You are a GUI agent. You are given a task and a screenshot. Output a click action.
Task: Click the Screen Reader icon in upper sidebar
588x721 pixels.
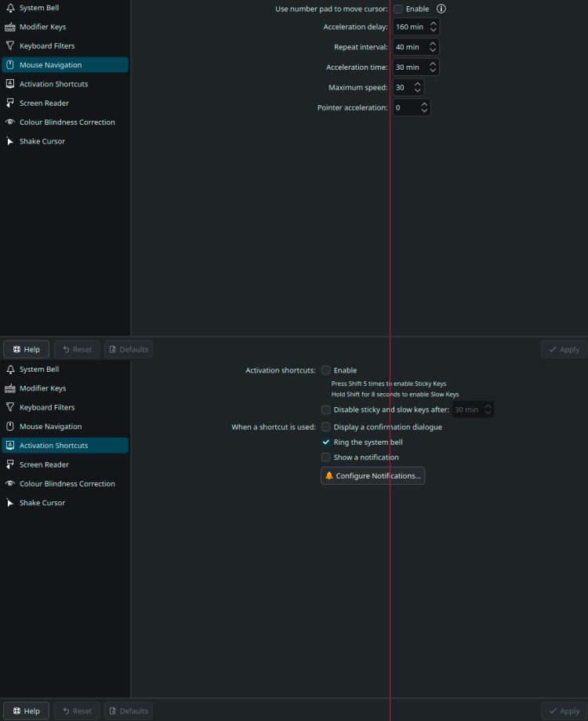(10, 104)
